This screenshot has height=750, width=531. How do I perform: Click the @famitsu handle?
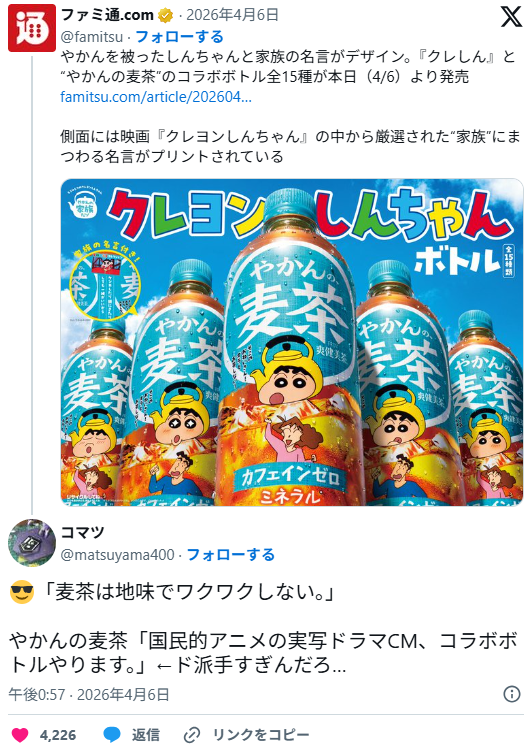pos(92,37)
